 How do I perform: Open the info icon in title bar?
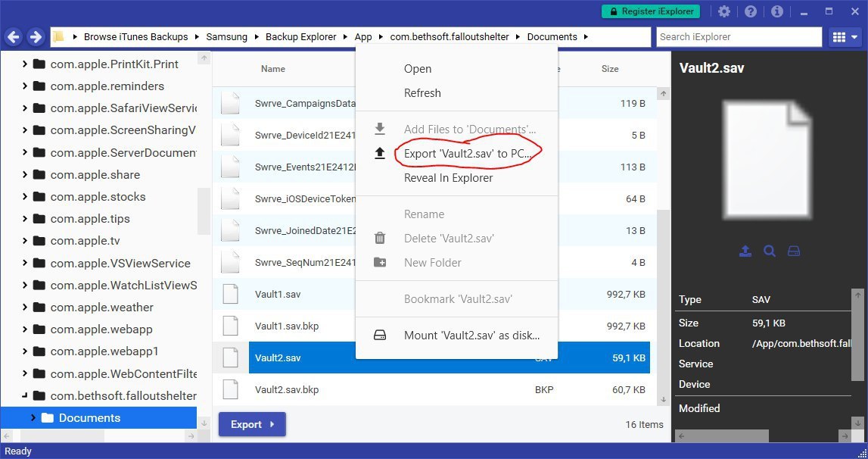point(776,11)
